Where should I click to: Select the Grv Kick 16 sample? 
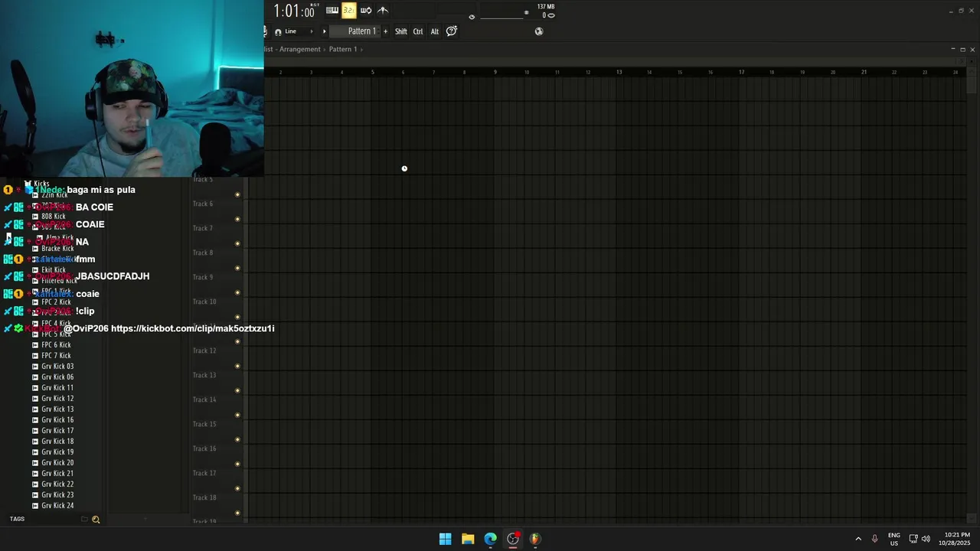[x=57, y=420]
